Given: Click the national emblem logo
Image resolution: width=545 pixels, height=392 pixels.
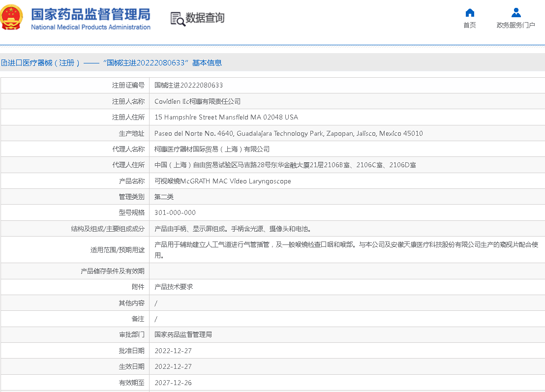Looking at the screenshot, I should [12, 18].
